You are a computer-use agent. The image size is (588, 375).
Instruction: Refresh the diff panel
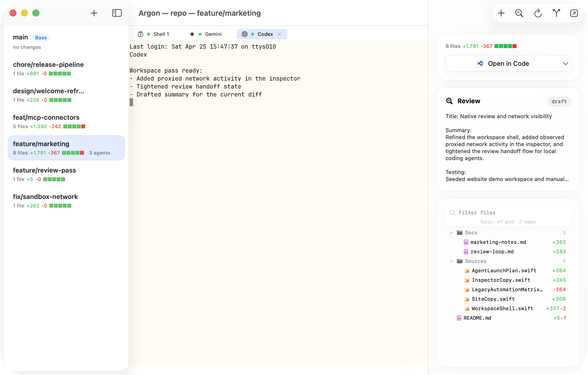tap(537, 13)
